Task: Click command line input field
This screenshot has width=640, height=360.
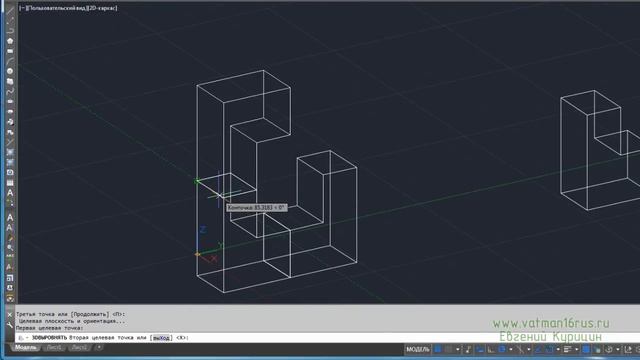Action: pos(327,338)
